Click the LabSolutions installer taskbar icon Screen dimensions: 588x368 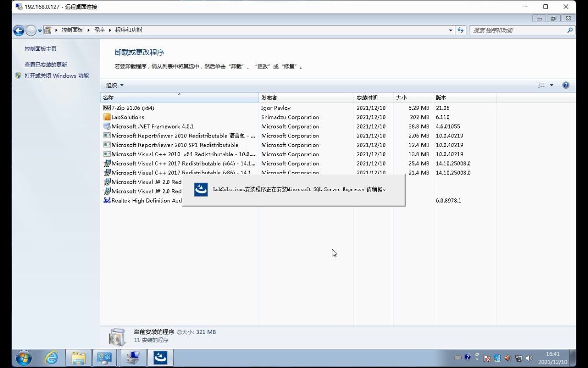tap(160, 357)
